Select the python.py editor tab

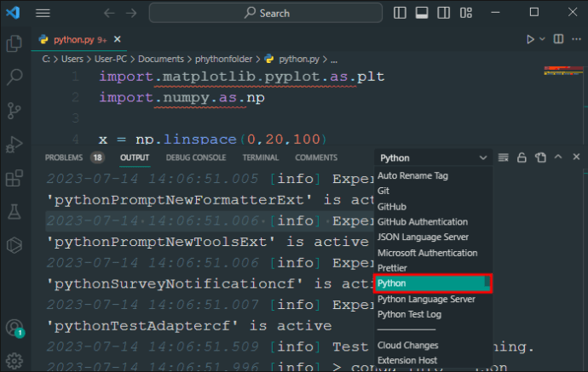click(x=78, y=39)
